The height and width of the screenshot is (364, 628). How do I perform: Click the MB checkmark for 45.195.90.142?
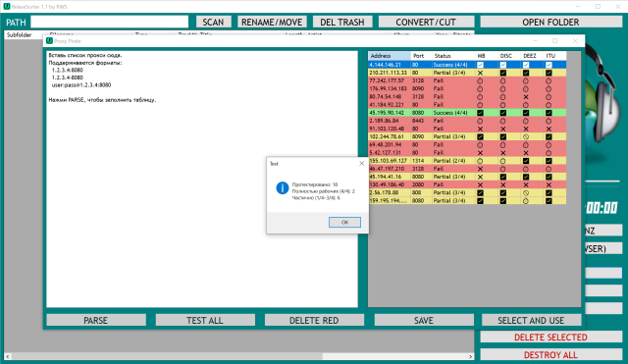[x=480, y=113]
